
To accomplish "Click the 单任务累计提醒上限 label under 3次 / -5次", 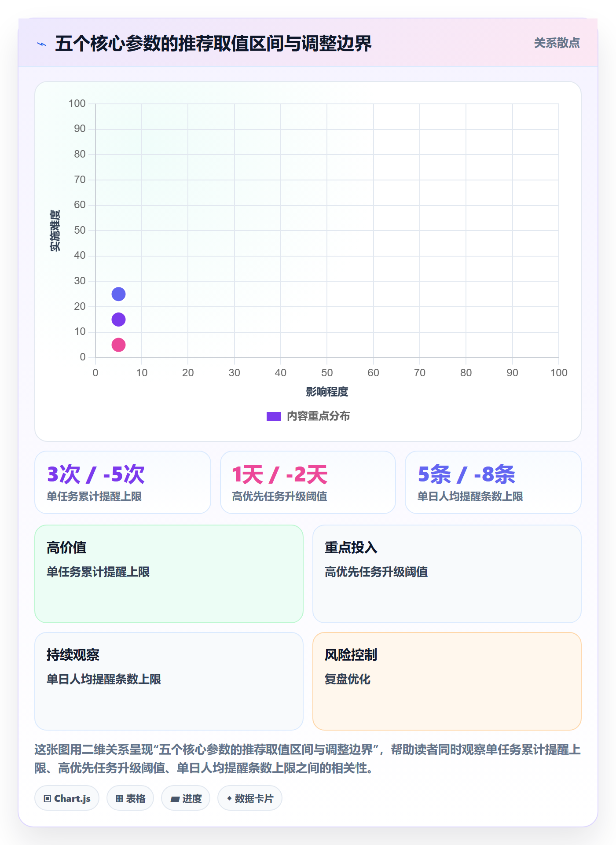I will [94, 496].
